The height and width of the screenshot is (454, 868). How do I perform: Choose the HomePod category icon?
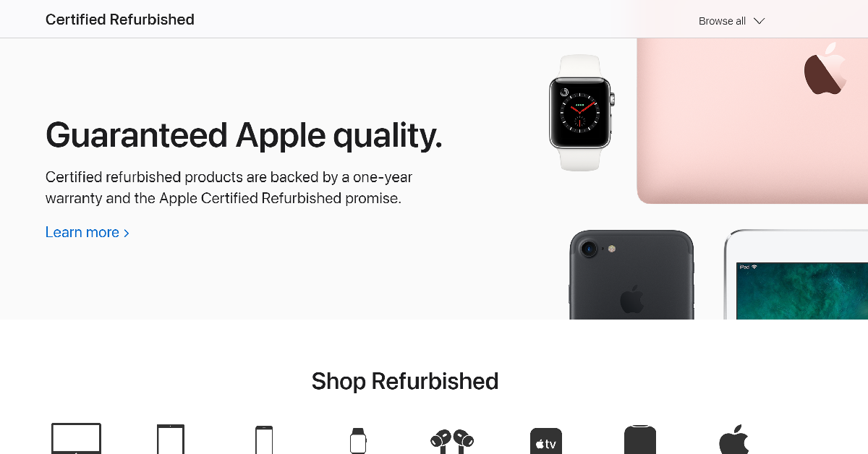[x=640, y=440]
